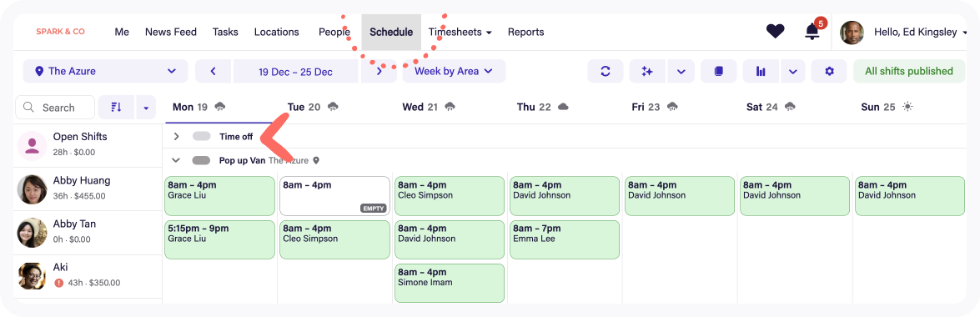The width and height of the screenshot is (980, 317).
Task: Click the refresh schedule icon
Action: point(605,71)
